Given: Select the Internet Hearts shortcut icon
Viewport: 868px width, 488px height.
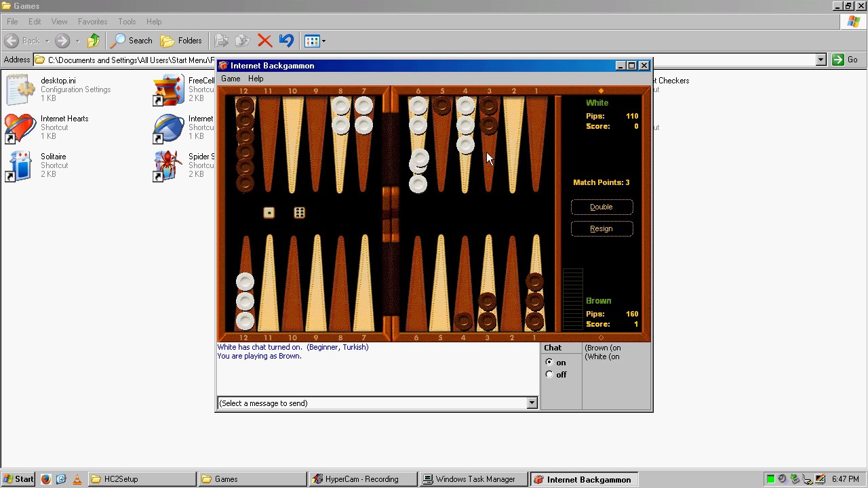Looking at the screenshot, I should pos(20,127).
